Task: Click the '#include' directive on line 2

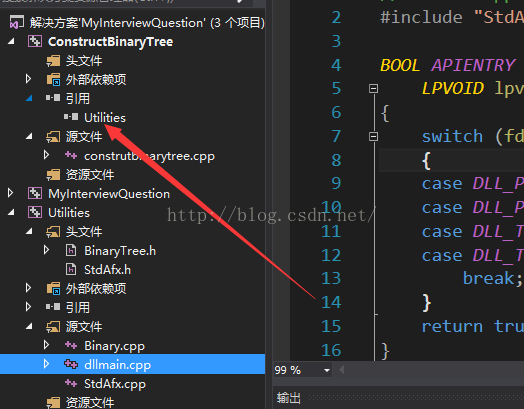Action: click(421, 17)
